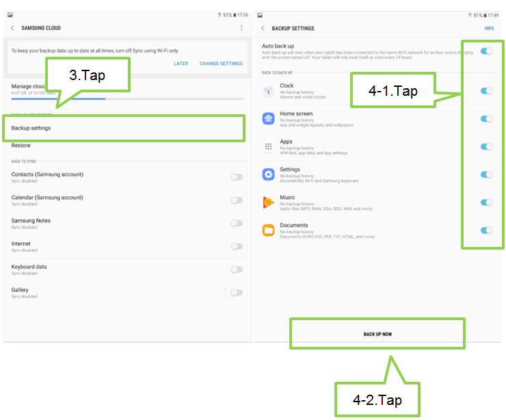Tap the Music app icon
Viewport: 506px width, 420px height.
tap(268, 202)
